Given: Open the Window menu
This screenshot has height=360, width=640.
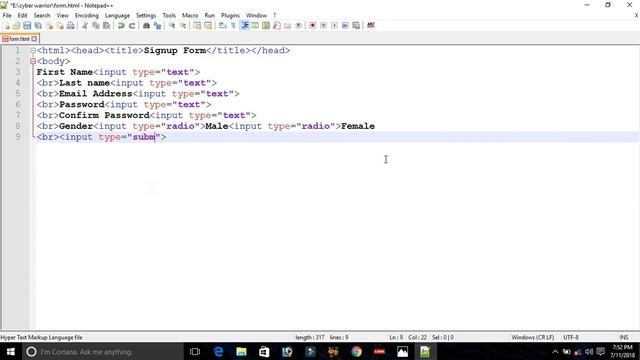Looking at the screenshot, I should click(256, 16).
